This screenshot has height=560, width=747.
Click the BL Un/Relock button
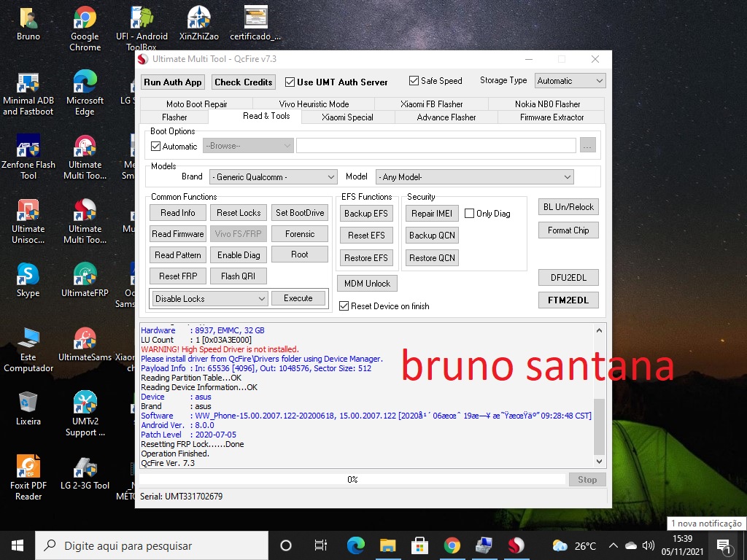point(568,207)
